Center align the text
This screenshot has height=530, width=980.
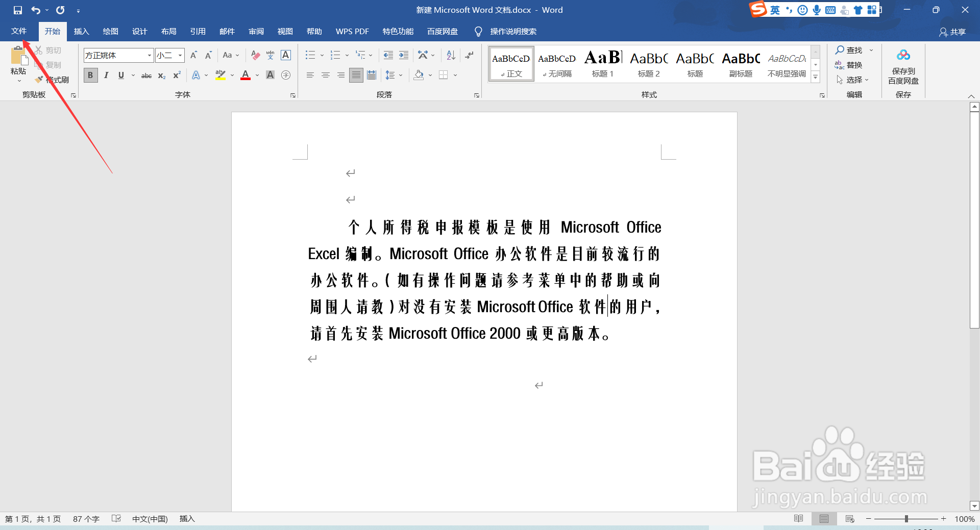[325, 75]
